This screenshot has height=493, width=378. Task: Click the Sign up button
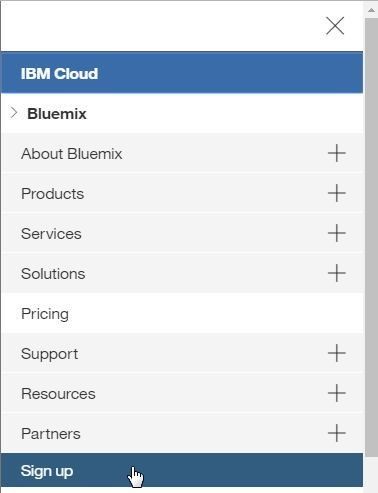tap(182, 471)
